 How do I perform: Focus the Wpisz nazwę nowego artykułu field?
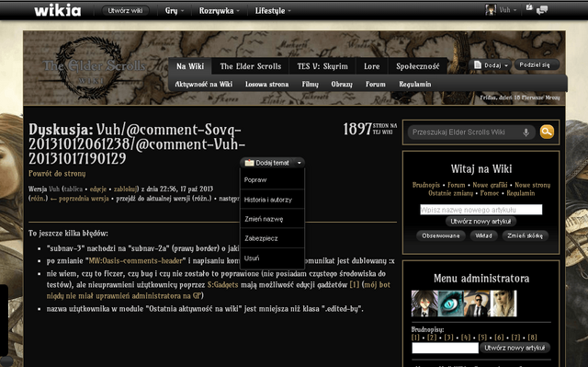pyautogui.click(x=481, y=210)
